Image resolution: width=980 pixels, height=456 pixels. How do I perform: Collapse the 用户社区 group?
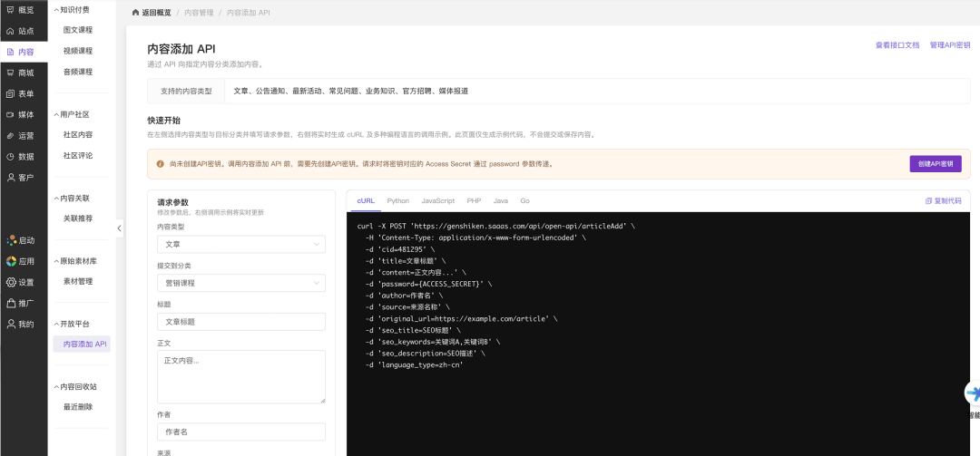point(55,114)
